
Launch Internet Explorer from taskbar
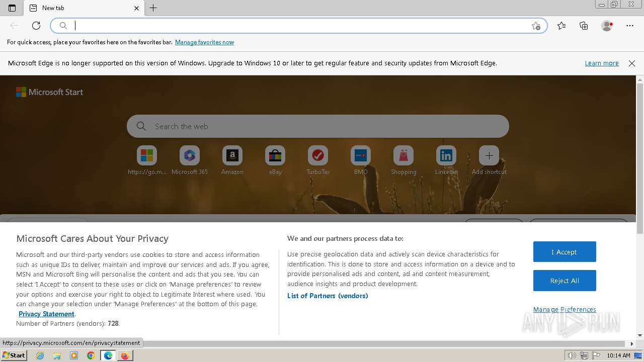tap(40, 355)
